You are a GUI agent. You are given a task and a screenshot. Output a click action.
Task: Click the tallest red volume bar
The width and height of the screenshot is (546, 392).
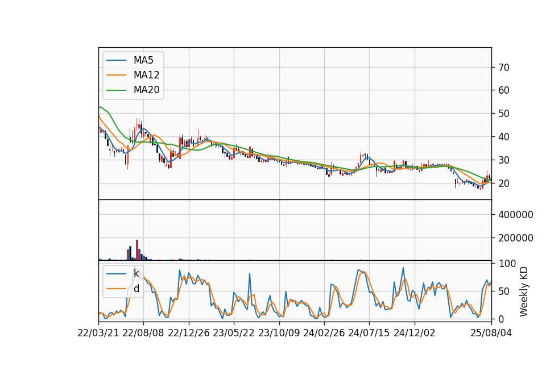[137, 250]
